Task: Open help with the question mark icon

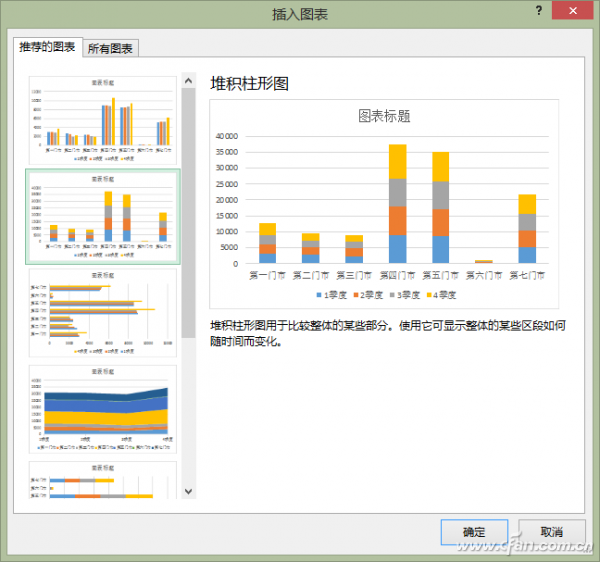Action: click(x=540, y=11)
